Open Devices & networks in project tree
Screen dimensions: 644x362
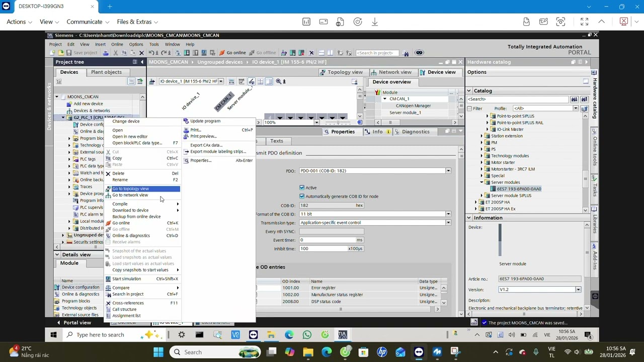92,111
